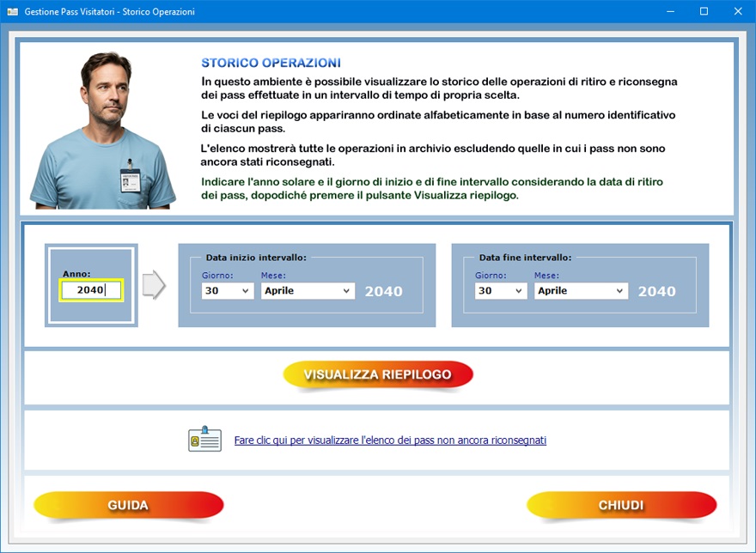Click the 2040 label in end interval
This screenshot has width=756, height=553.
pyautogui.click(x=656, y=291)
